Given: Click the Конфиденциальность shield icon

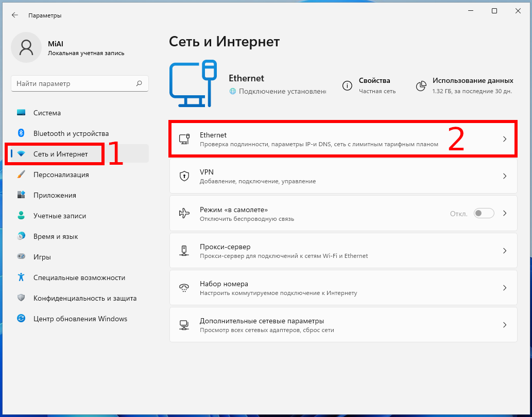Looking at the screenshot, I should (21, 298).
